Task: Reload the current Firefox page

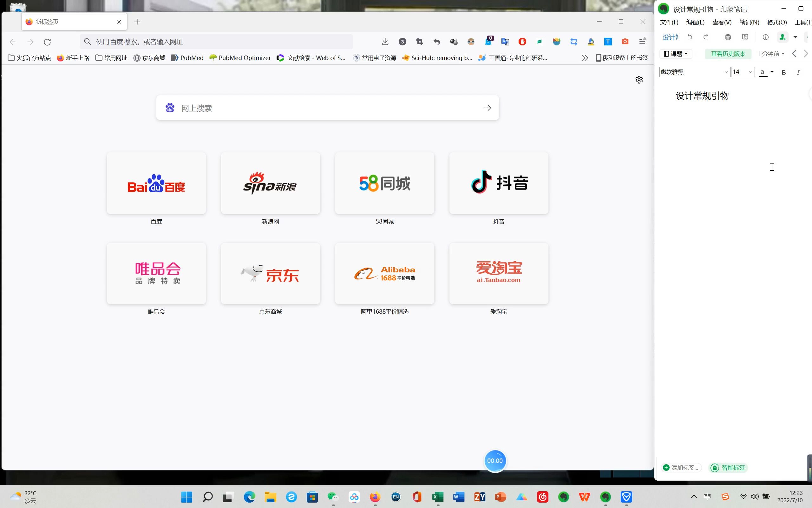Action: 47,42
